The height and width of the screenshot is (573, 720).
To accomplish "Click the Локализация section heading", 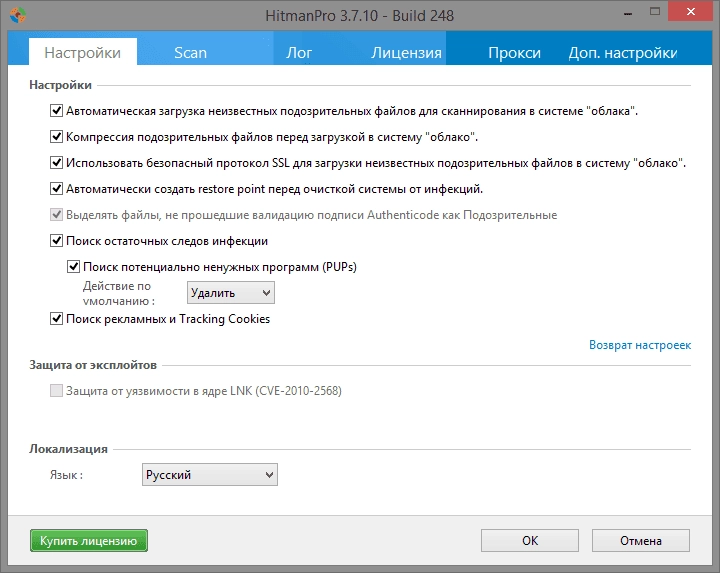I will click(x=68, y=449).
